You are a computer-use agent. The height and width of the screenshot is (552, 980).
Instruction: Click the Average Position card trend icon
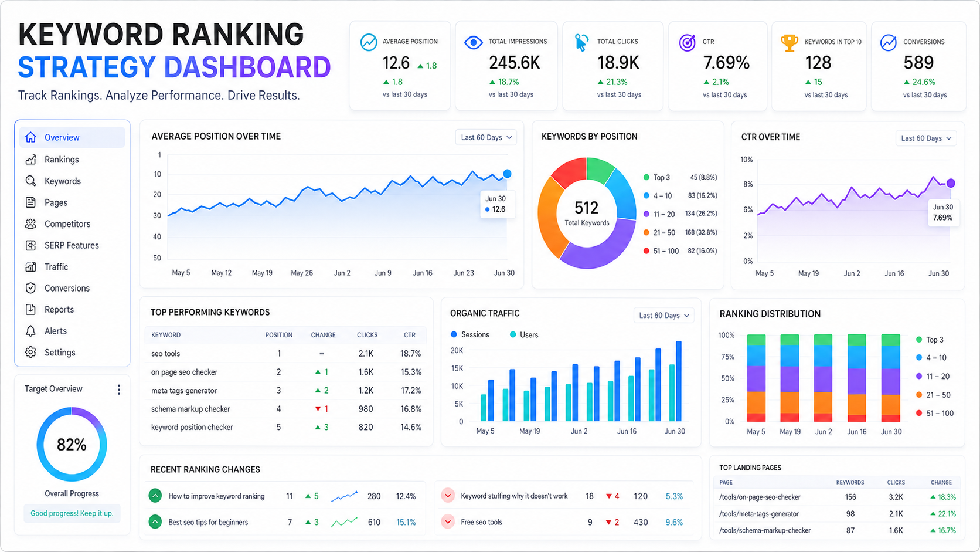click(x=369, y=42)
